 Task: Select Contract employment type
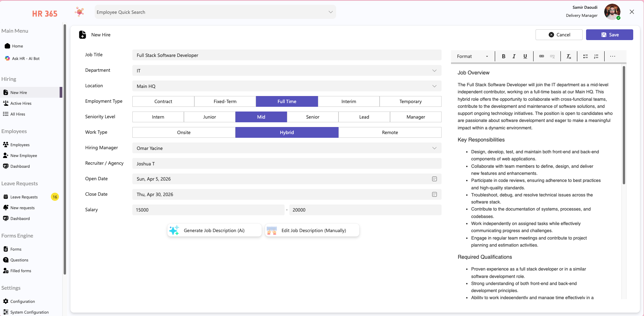tap(163, 101)
